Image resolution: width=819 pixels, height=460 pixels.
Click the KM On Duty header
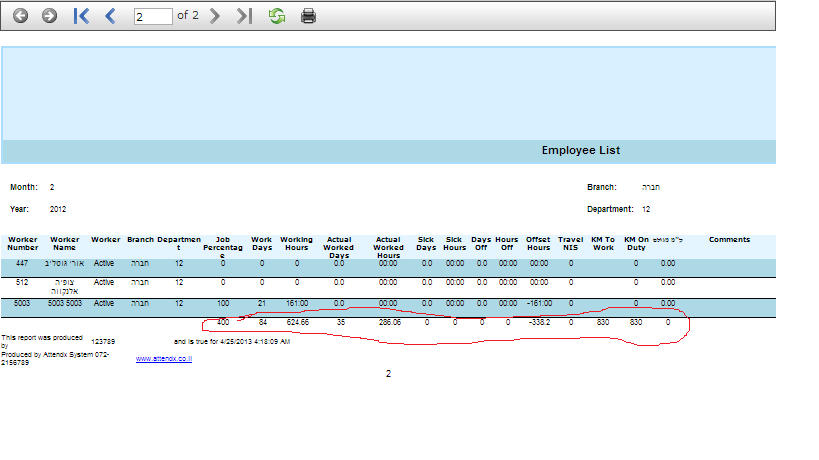point(636,244)
